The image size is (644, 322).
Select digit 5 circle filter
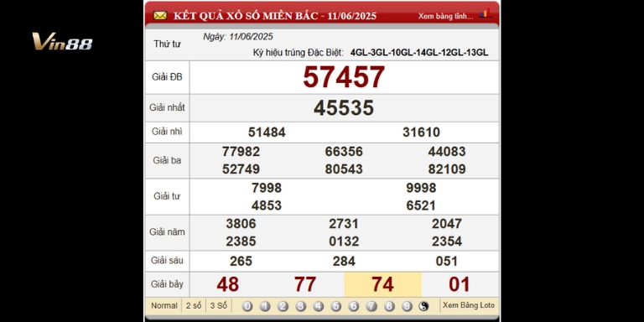pos(336,306)
